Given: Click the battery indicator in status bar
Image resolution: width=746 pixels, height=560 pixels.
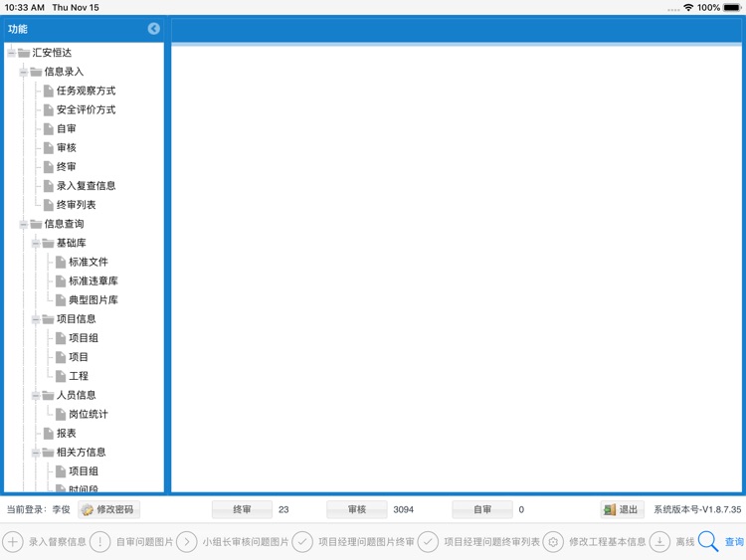Looking at the screenshot, I should (732, 8).
